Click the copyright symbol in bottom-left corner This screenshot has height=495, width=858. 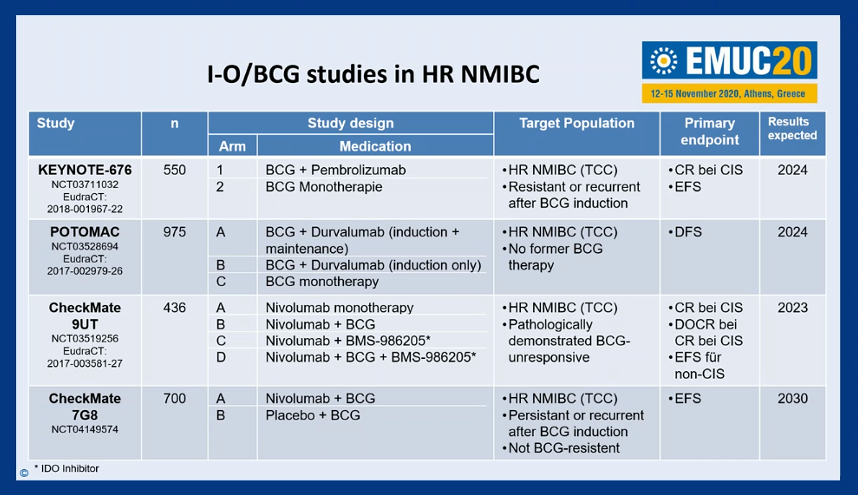24,473
